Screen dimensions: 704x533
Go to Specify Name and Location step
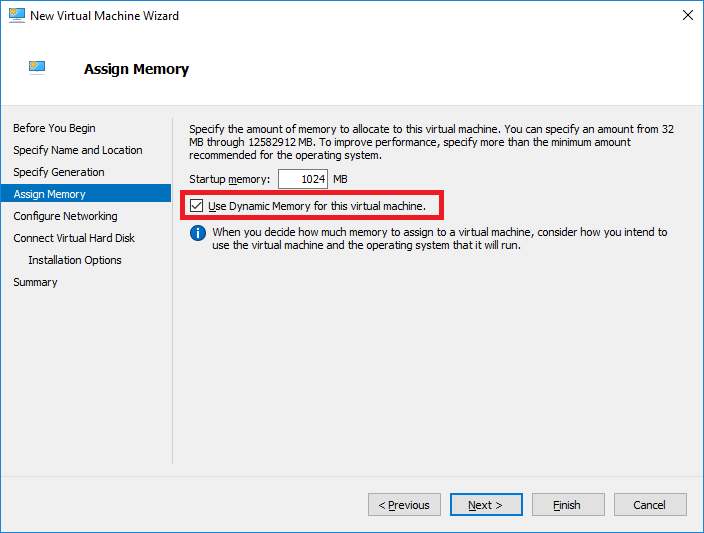78,150
